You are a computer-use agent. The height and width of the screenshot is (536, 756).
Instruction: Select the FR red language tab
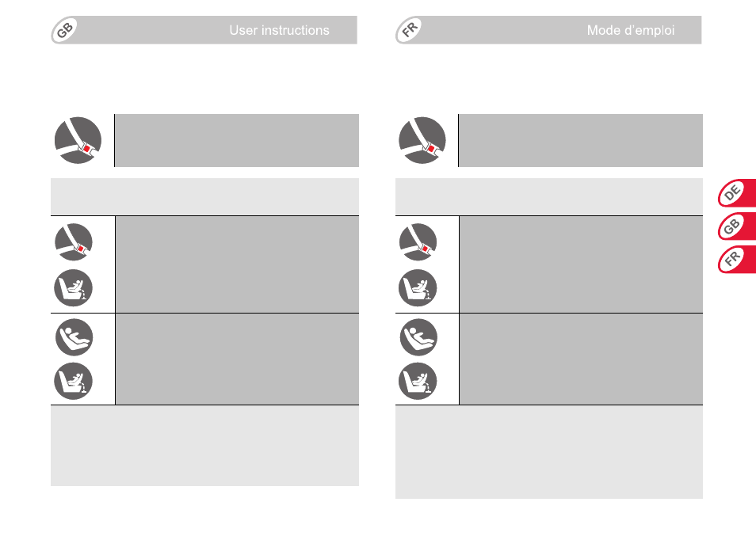[x=736, y=259]
